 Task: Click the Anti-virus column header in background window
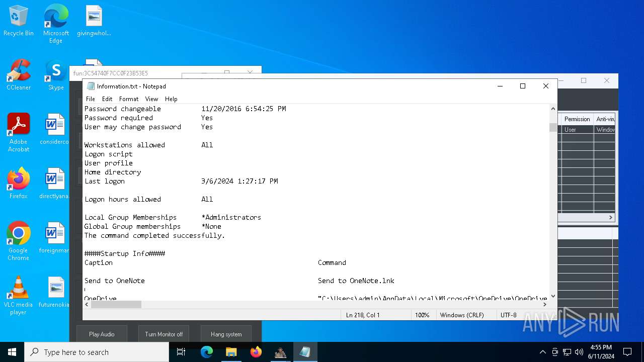(x=605, y=119)
